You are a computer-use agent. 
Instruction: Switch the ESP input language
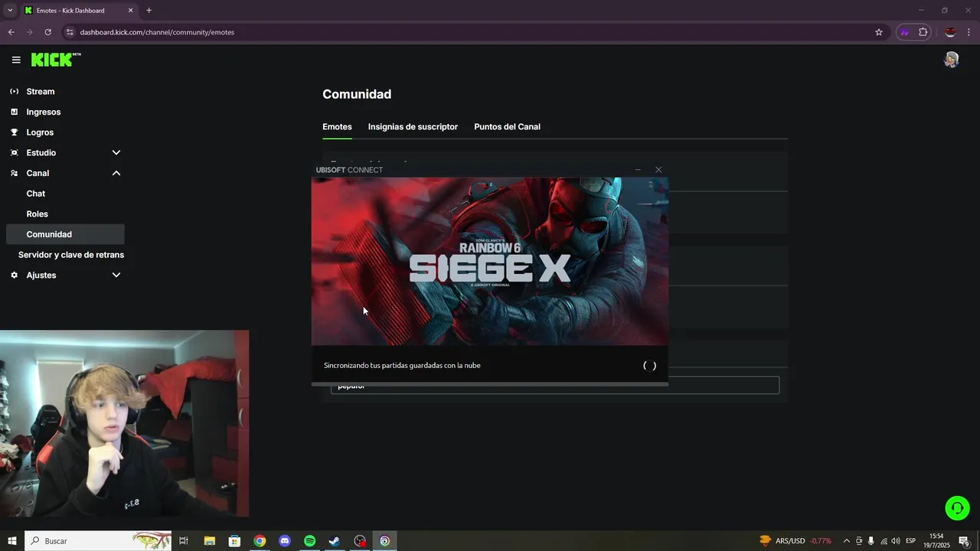[x=911, y=541]
